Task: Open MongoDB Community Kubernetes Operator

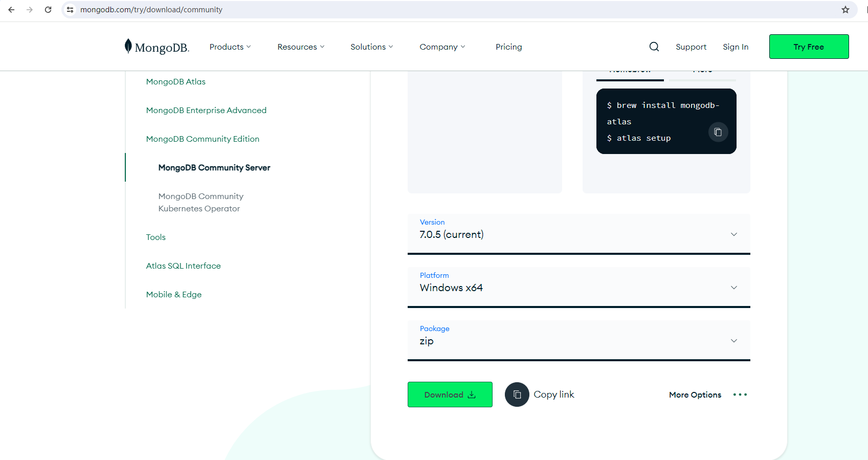Action: 201,202
